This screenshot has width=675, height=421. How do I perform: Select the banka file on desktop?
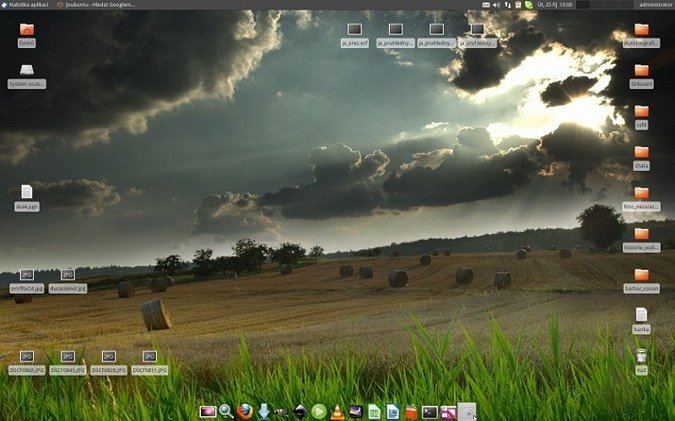point(641,315)
